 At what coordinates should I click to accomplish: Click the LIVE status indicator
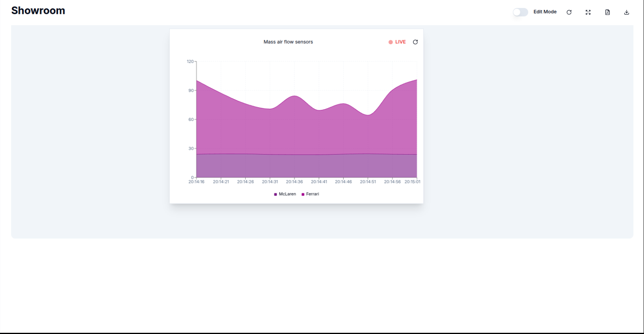(x=397, y=42)
